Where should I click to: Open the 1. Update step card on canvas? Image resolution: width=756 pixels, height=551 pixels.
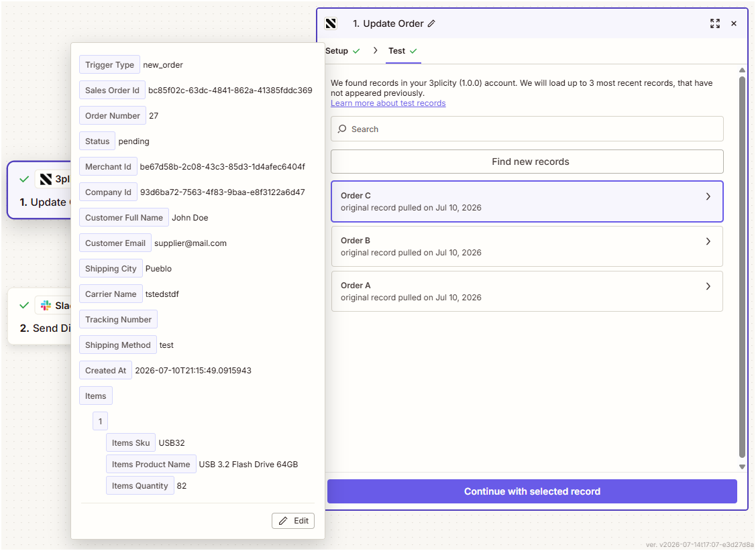pyautogui.click(x=40, y=190)
